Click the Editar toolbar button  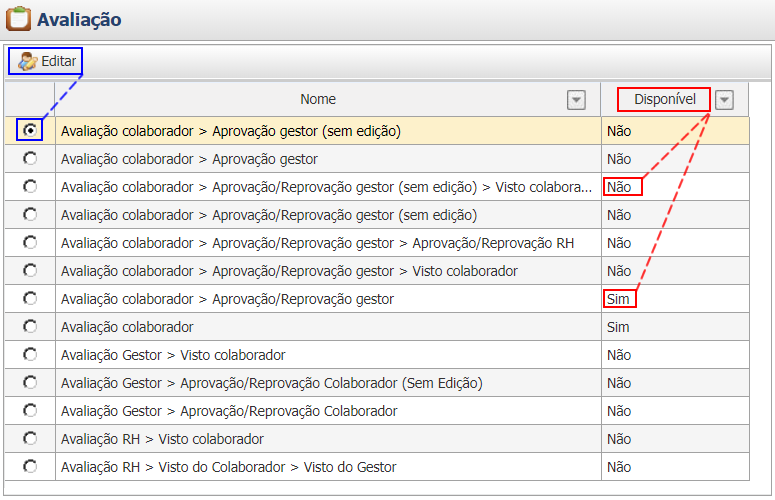pos(46,61)
